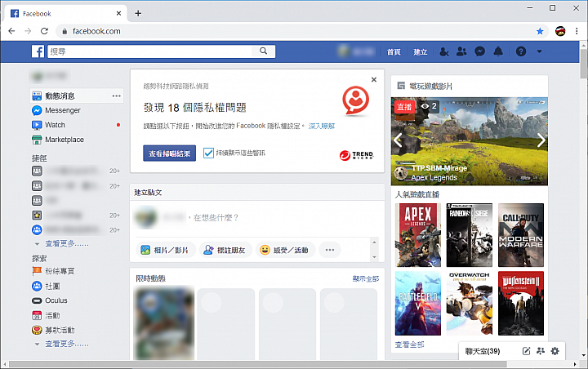Screen dimensions: 588x369
Task: Open the Wolfenstein II game cover
Action: pos(521,304)
